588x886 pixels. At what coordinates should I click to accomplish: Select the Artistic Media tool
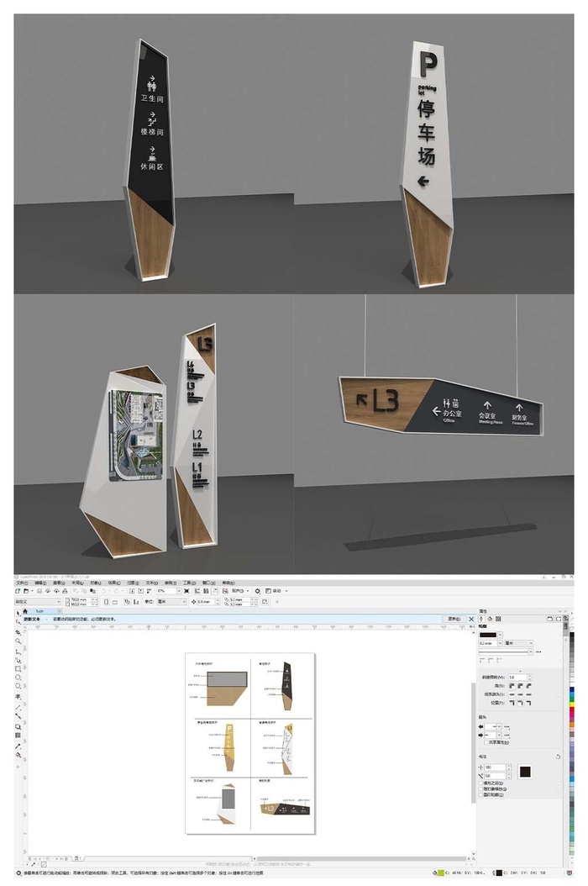[x=18, y=660]
